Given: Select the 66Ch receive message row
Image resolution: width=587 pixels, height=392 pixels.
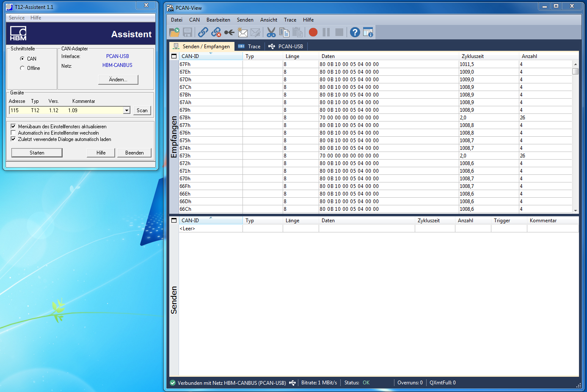Looking at the screenshot, I should coord(375,209).
